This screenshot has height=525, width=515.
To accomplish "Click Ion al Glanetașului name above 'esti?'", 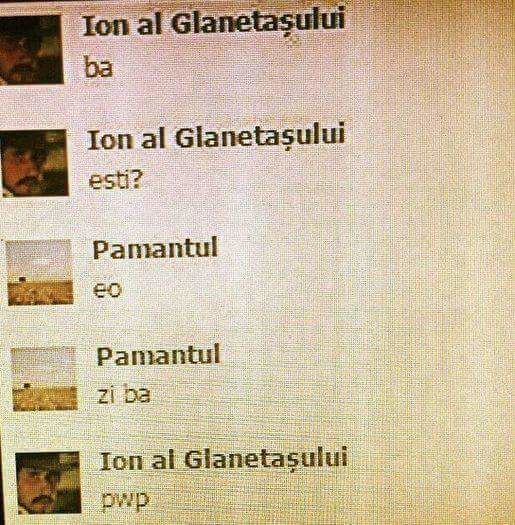I will coord(216,137).
